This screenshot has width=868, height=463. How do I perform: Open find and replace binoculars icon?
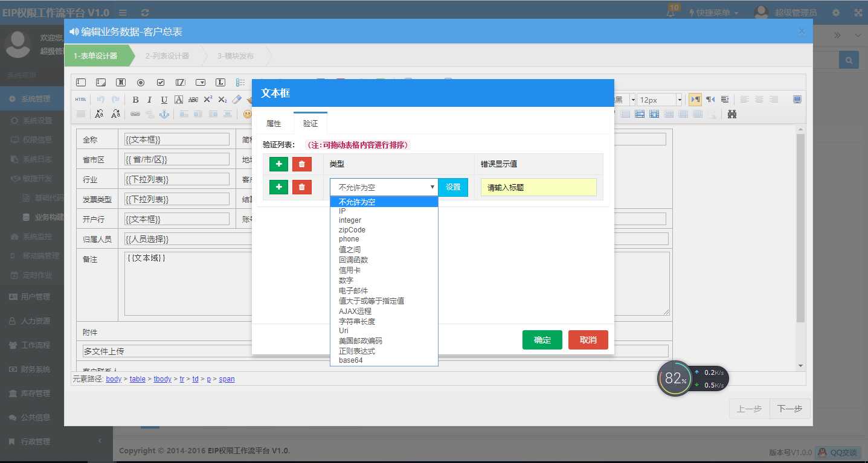(731, 114)
